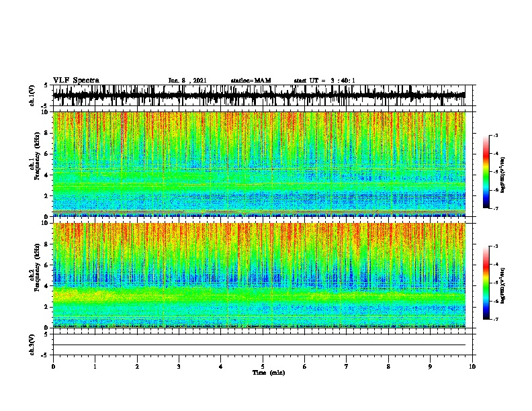Click the ch.1(V) axis label

pos(32,95)
